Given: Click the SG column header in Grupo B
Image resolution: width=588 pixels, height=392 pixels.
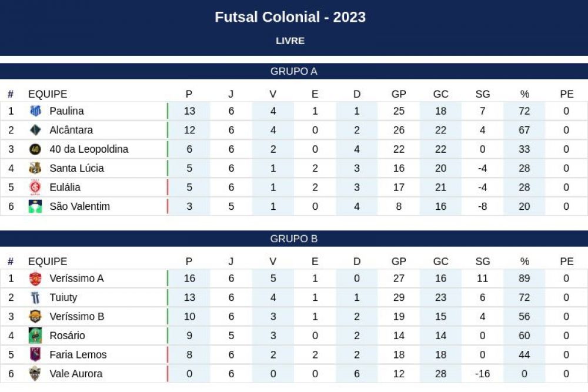Looking at the screenshot, I should [x=483, y=262].
